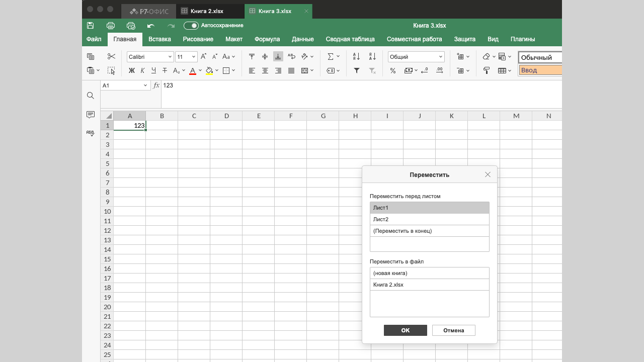Image resolution: width=644 pixels, height=362 pixels.
Task: Open the Search panel in left sidebar
Action: [91, 96]
